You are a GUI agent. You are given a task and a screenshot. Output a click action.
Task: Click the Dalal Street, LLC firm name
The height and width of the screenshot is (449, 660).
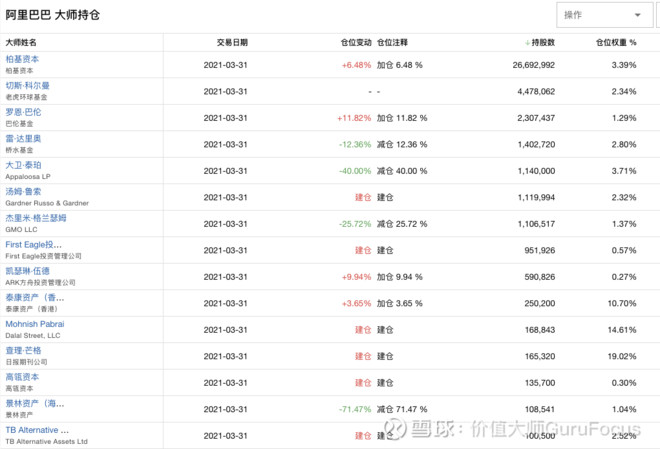(33, 336)
